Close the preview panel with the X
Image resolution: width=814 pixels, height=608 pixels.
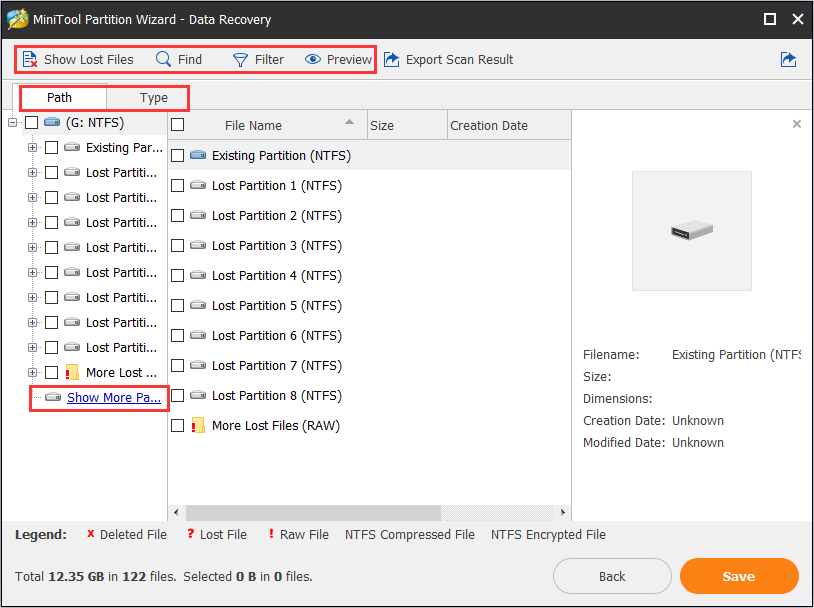[797, 124]
